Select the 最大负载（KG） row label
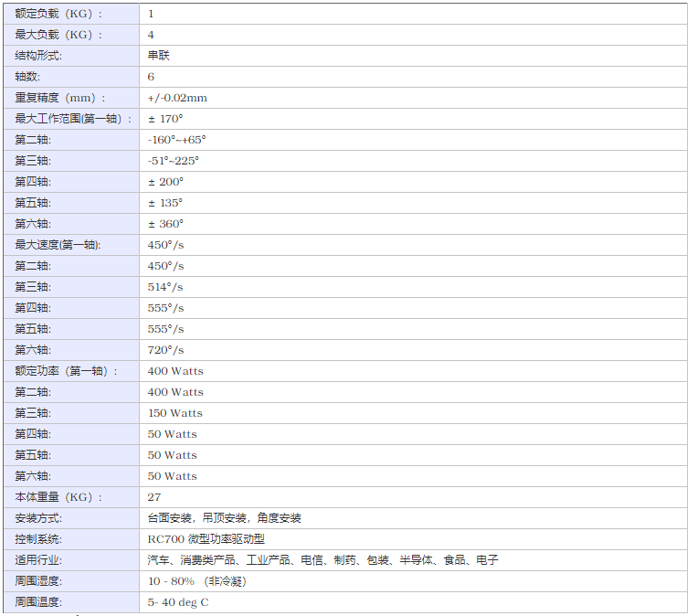The width and height of the screenshot is (698, 616). (59, 35)
